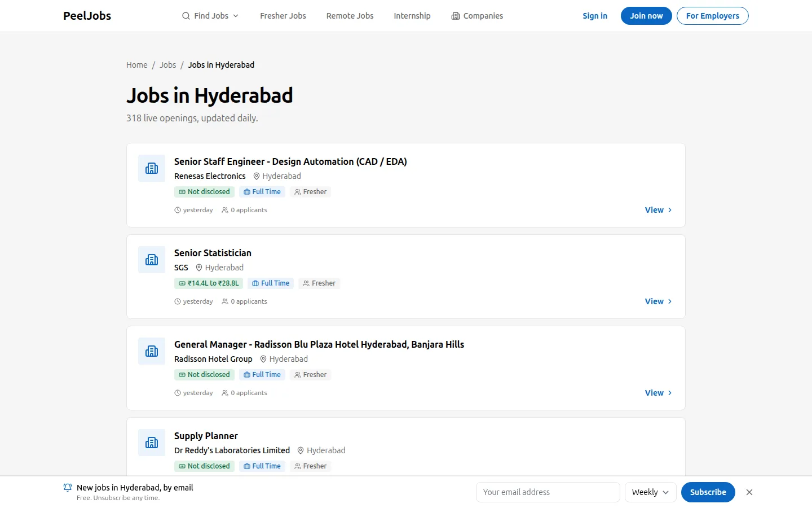Viewport: 812px width, 508px height.
Task: Click the 318 live openings text
Action: pos(192,118)
